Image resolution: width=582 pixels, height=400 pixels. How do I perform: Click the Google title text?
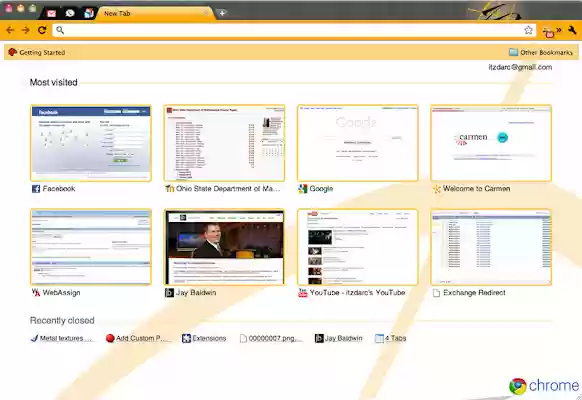point(321,188)
